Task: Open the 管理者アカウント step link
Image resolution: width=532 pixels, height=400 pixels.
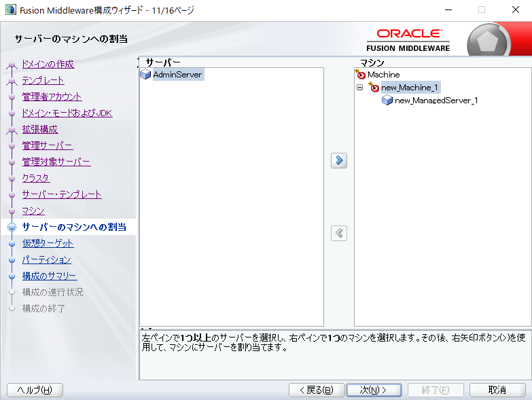Action: (52, 96)
